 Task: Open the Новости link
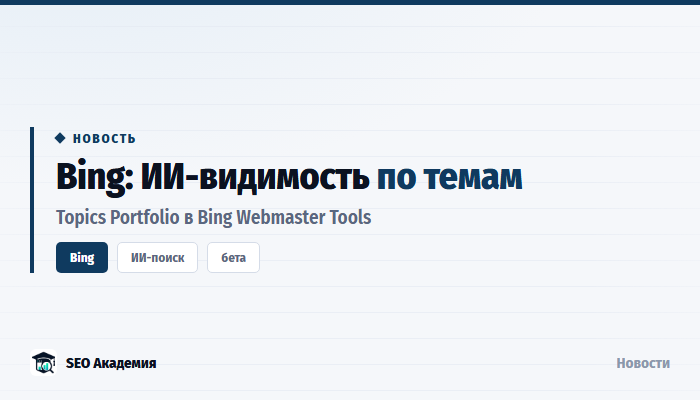pyautogui.click(x=643, y=363)
